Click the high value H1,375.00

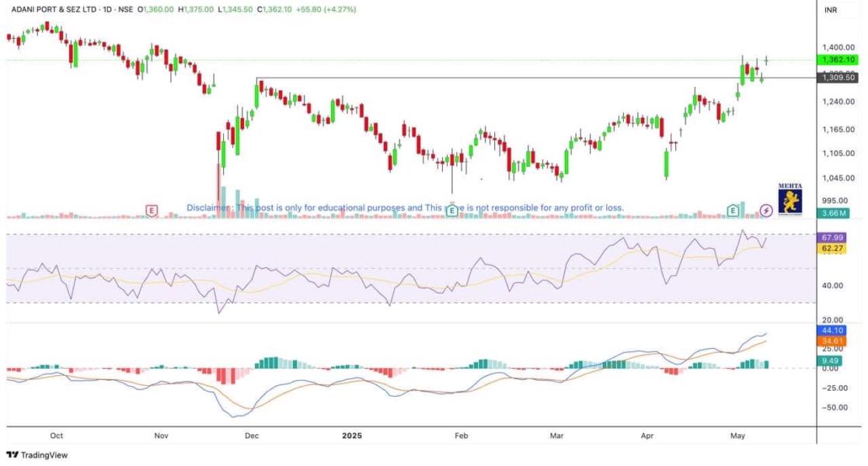point(195,9)
